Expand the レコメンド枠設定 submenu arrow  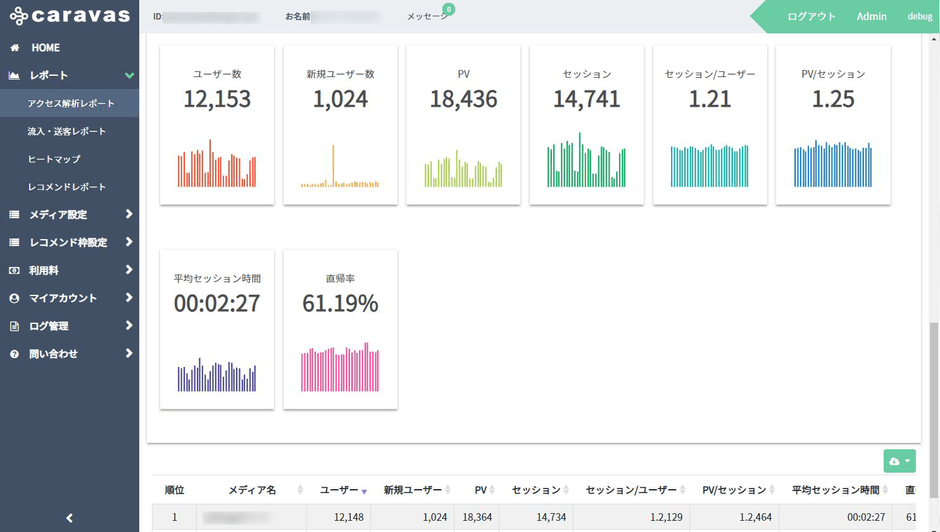129,242
